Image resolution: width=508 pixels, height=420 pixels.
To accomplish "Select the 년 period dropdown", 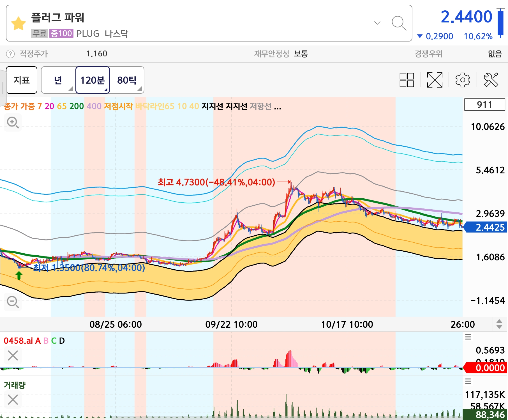I will click(x=58, y=80).
